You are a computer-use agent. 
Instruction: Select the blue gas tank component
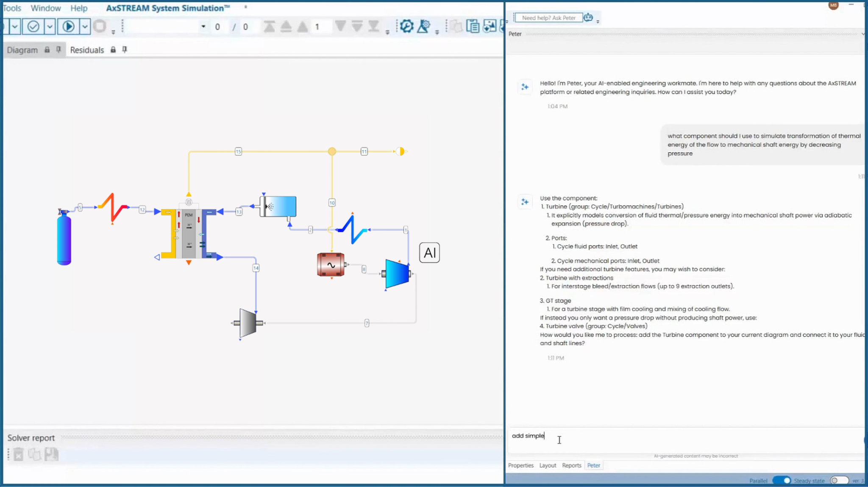click(64, 238)
